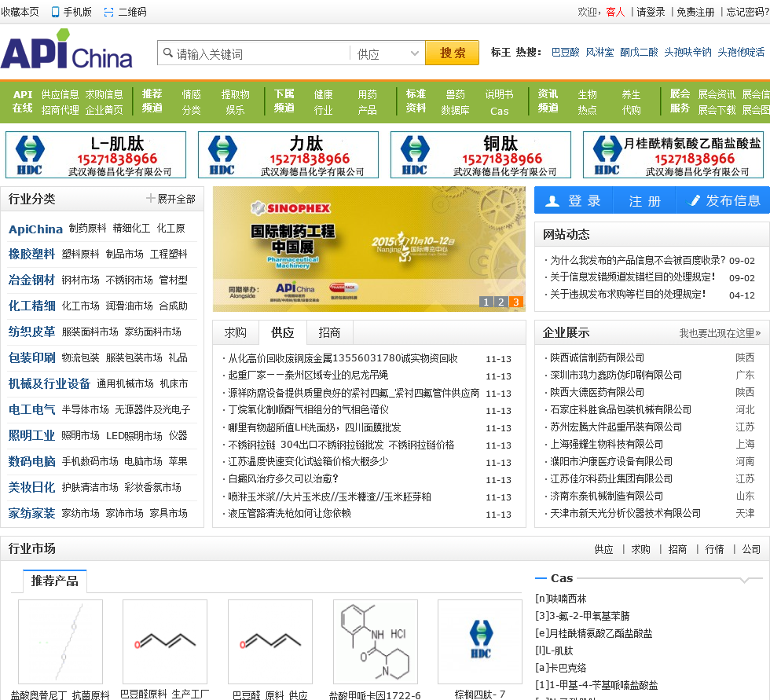Screen dimensions: 770x700
Task: Open the 巴豆醛原料 生产工厂 product image
Action: pyautogui.click(x=165, y=642)
